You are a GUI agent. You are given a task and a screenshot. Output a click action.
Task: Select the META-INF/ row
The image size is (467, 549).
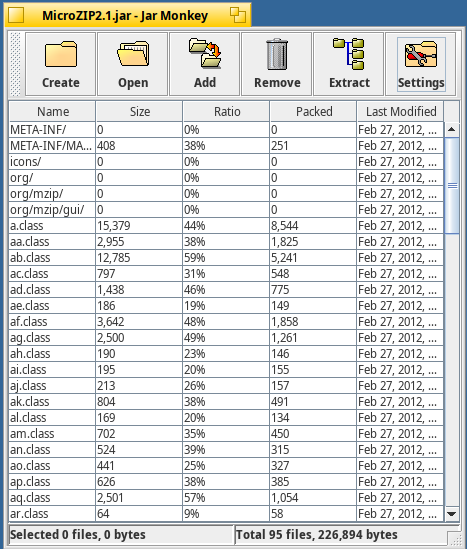[x=226, y=130]
